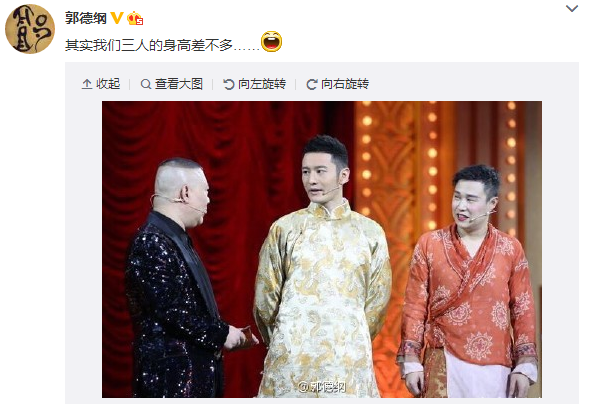Click the magnifier view-large icon
This screenshot has height=404, width=592.
click(x=146, y=84)
